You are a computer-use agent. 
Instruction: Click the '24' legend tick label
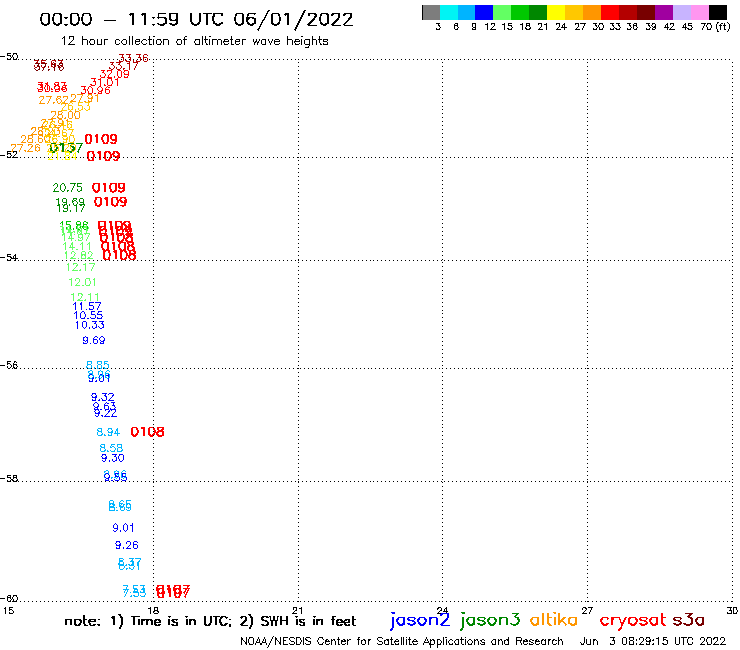[561, 27]
